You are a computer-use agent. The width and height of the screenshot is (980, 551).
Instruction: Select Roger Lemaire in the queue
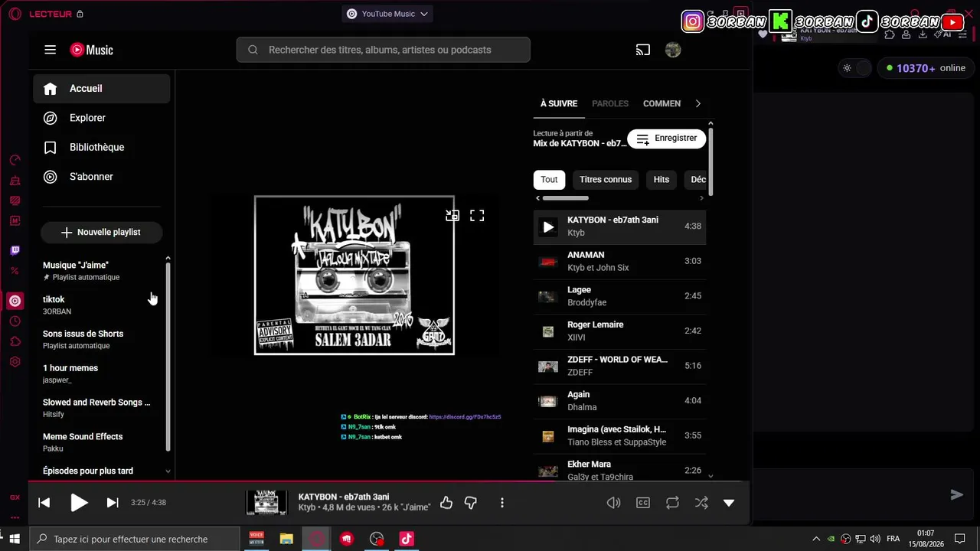[619, 331]
